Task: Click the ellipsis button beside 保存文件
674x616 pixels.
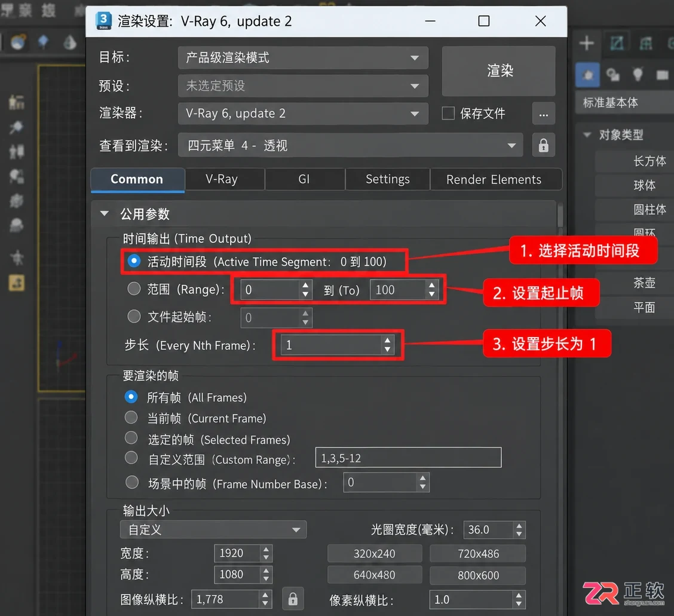Action: [543, 114]
